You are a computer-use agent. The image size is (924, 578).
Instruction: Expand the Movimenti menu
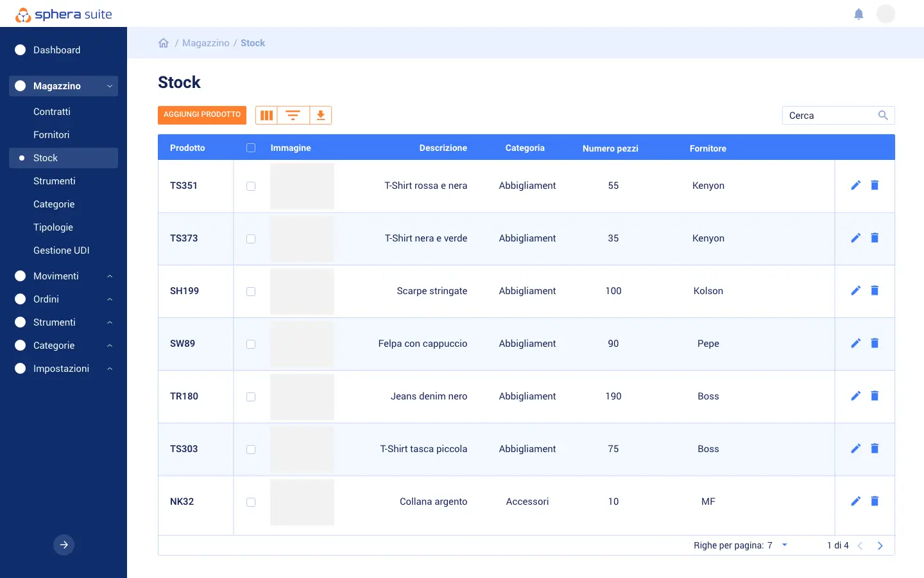tap(64, 276)
